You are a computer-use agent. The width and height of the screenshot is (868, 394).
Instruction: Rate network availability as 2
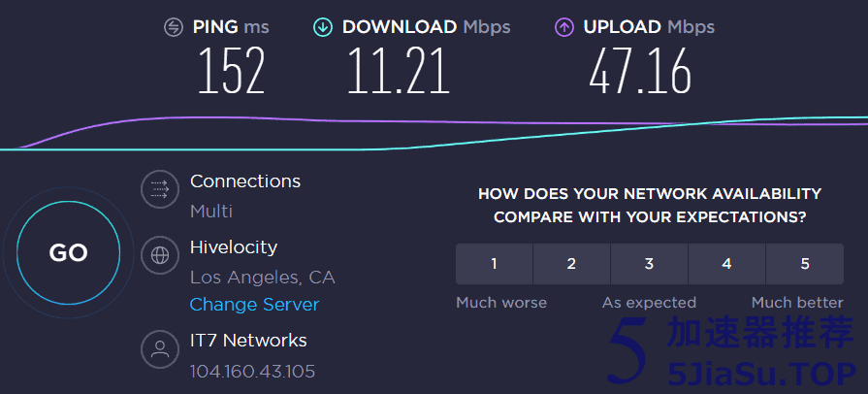click(571, 264)
